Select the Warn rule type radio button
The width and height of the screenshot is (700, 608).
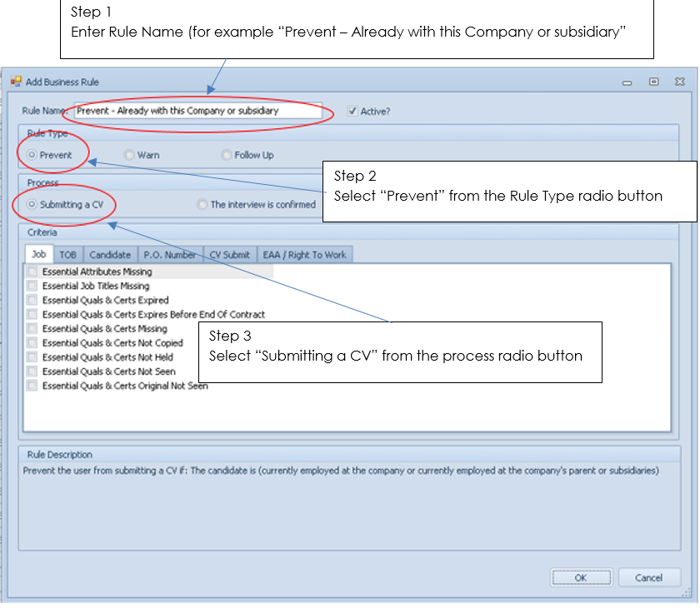(x=129, y=155)
